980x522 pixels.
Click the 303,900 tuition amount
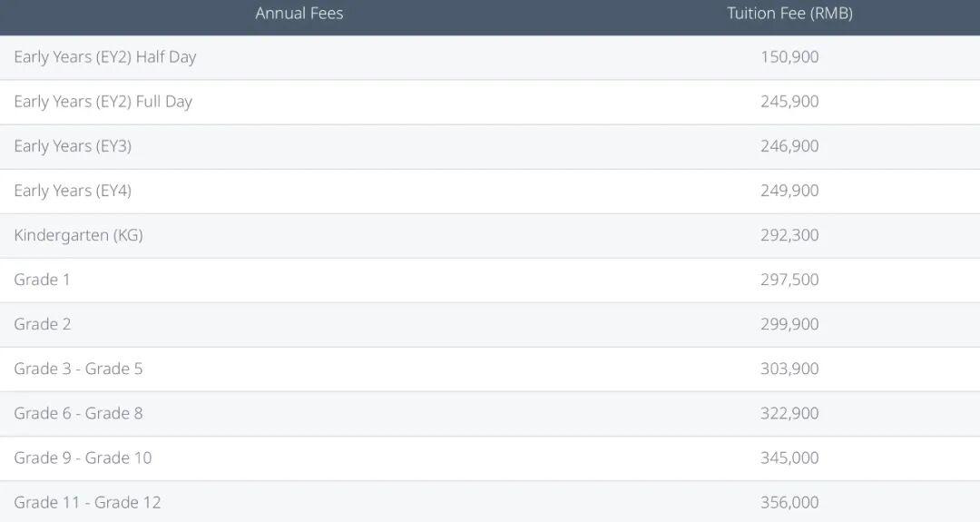point(789,369)
